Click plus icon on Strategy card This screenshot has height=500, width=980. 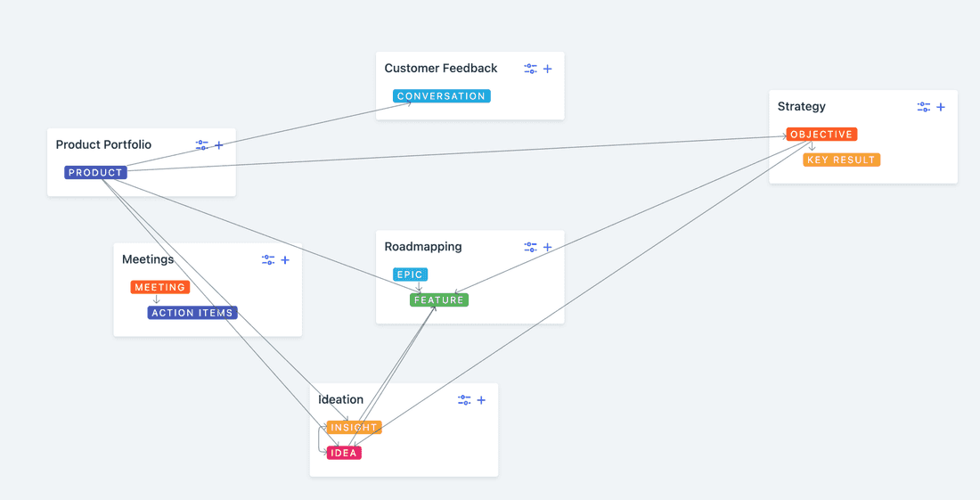(x=941, y=107)
